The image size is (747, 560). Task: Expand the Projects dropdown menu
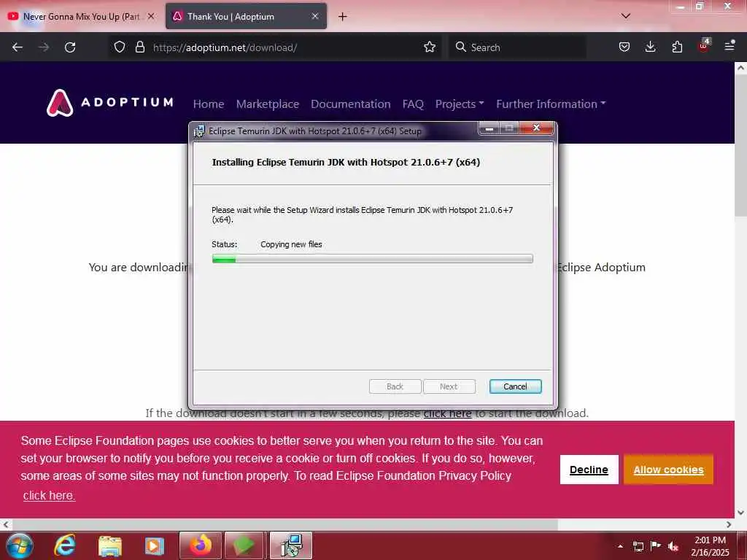pyautogui.click(x=460, y=104)
